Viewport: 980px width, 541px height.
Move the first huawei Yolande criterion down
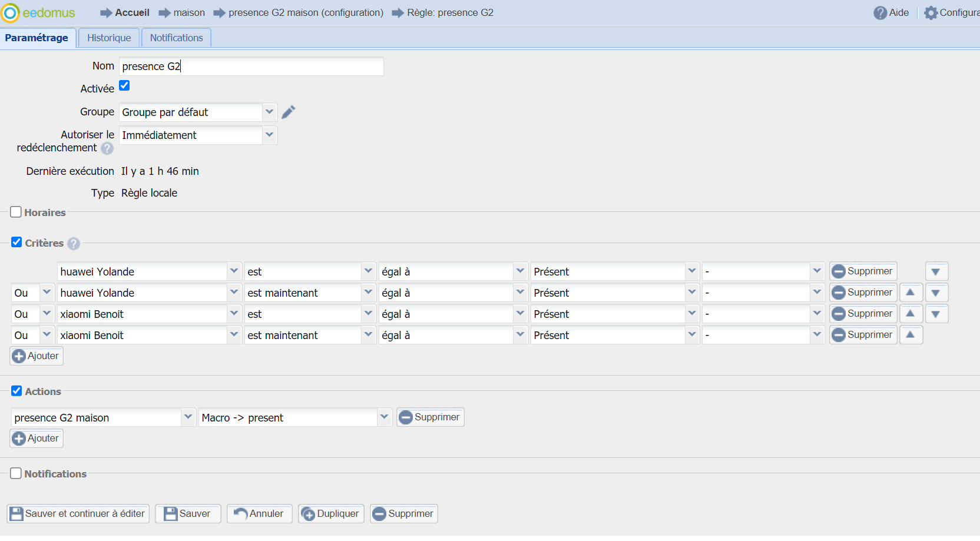936,271
